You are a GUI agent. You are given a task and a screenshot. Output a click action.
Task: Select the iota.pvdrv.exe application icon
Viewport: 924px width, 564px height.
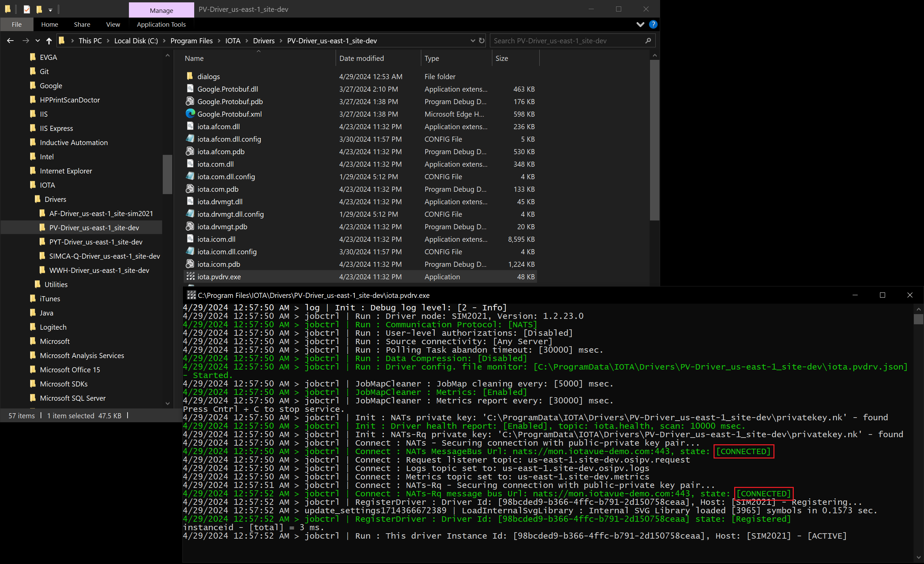tap(190, 277)
